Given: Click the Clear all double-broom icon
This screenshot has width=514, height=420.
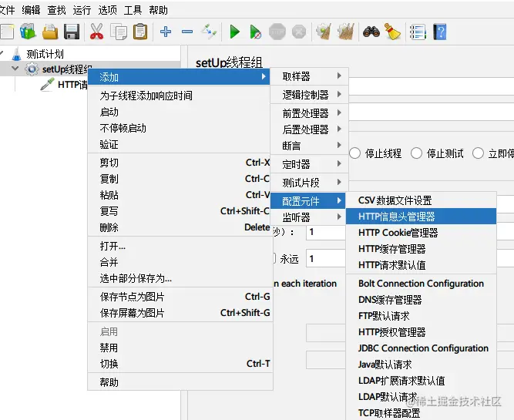Looking at the screenshot, I should coord(346,32).
